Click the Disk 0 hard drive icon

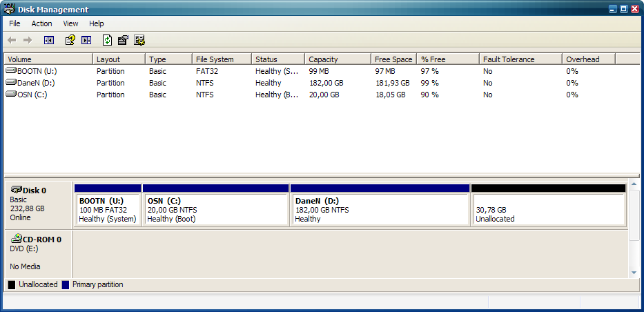coord(16,190)
